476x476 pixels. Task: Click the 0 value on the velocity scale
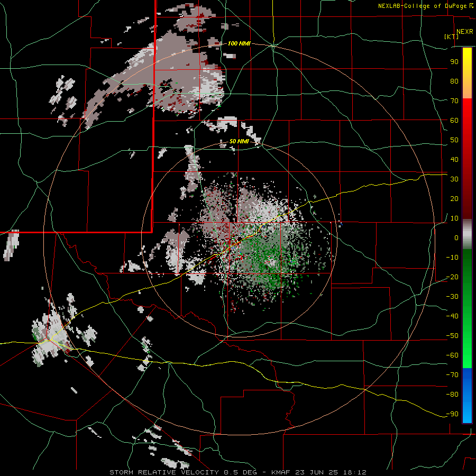coord(456,237)
